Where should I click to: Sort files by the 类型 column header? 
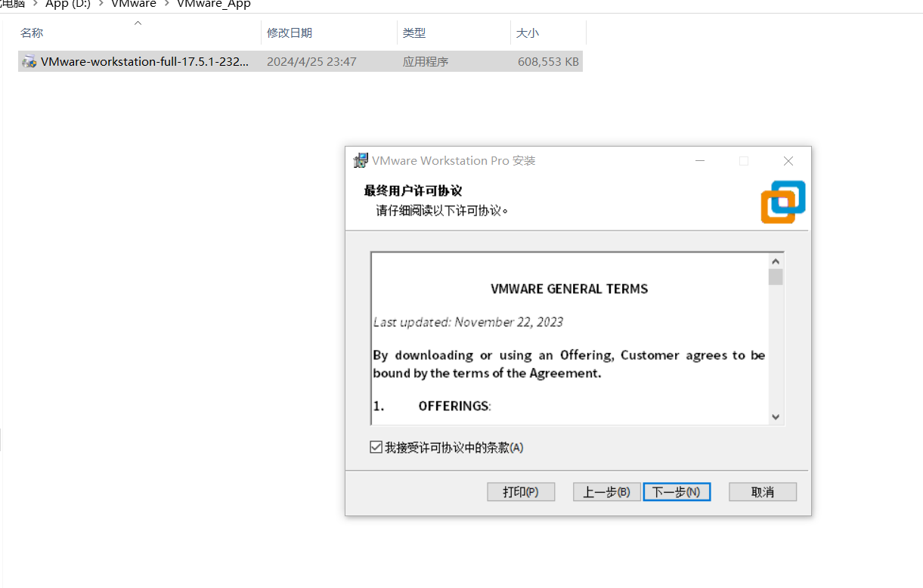point(454,33)
